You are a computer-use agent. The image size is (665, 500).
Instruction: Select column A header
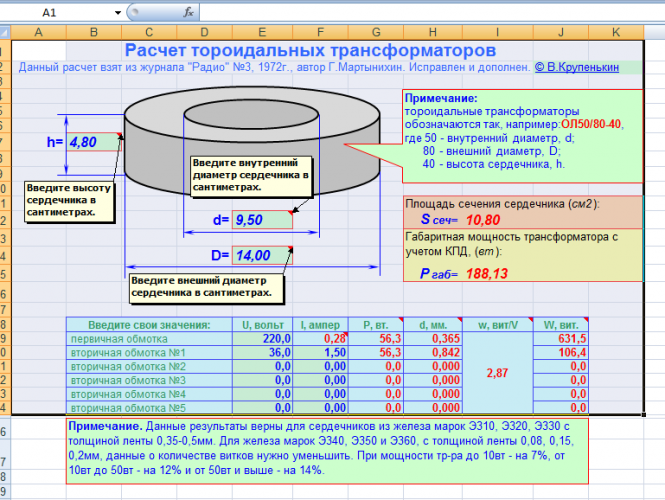[x=38, y=32]
